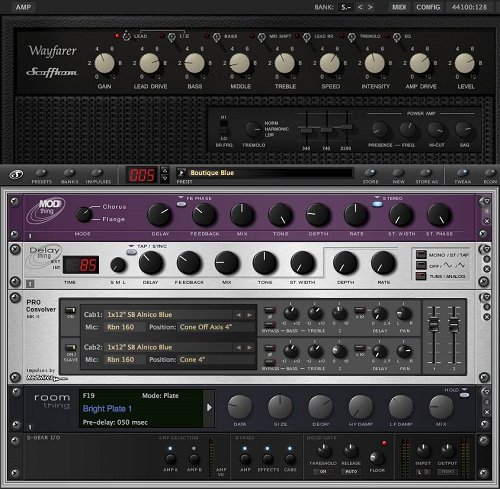Flip the HI/LO BR.FRQ switch

[x=224, y=127]
